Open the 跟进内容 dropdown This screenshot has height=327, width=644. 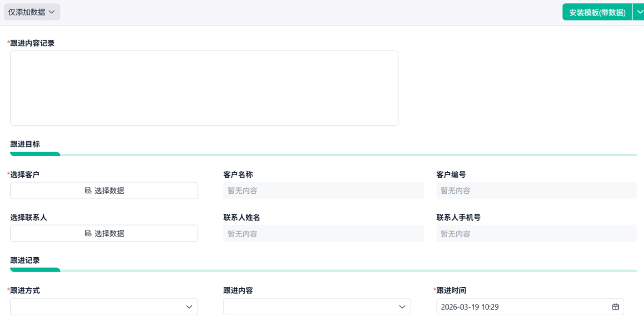point(317,307)
